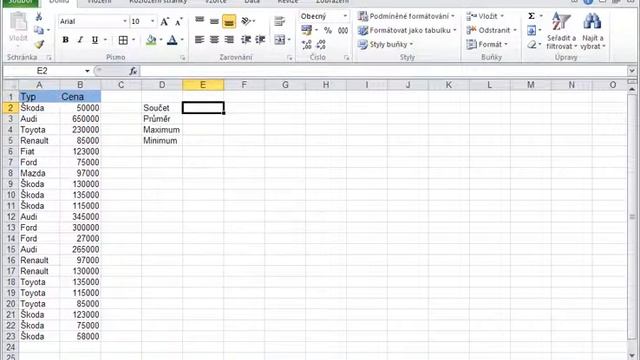Align text left
The width and height of the screenshot is (640, 360).
click(x=200, y=40)
